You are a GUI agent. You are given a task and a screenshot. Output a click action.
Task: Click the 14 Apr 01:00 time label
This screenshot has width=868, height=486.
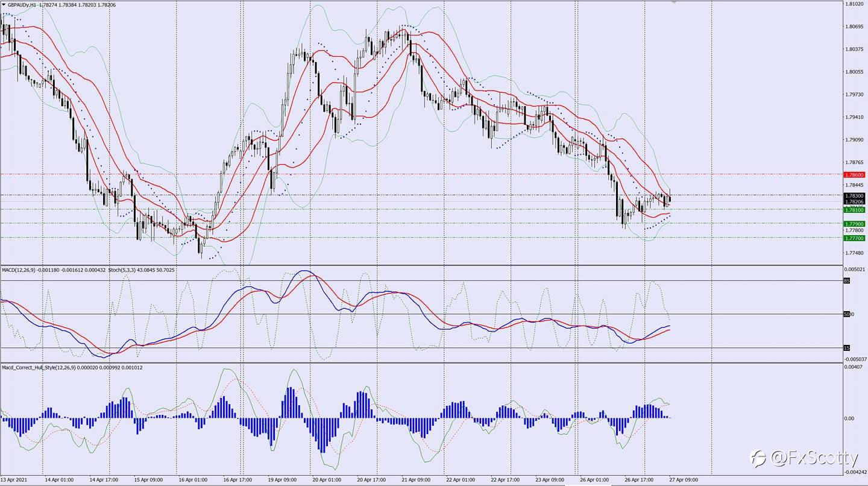click(x=59, y=481)
